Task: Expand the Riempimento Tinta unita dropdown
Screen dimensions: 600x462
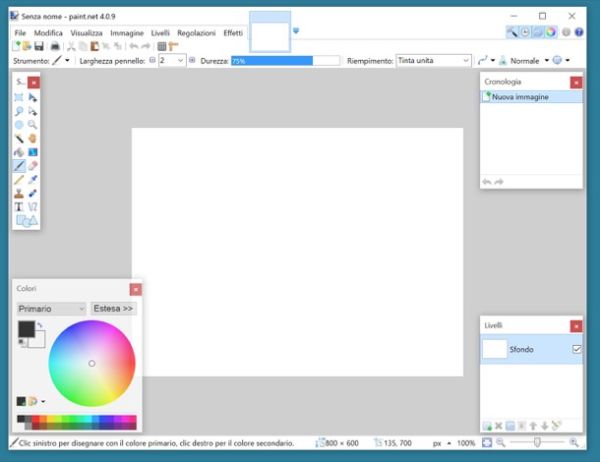Action: 433,60
